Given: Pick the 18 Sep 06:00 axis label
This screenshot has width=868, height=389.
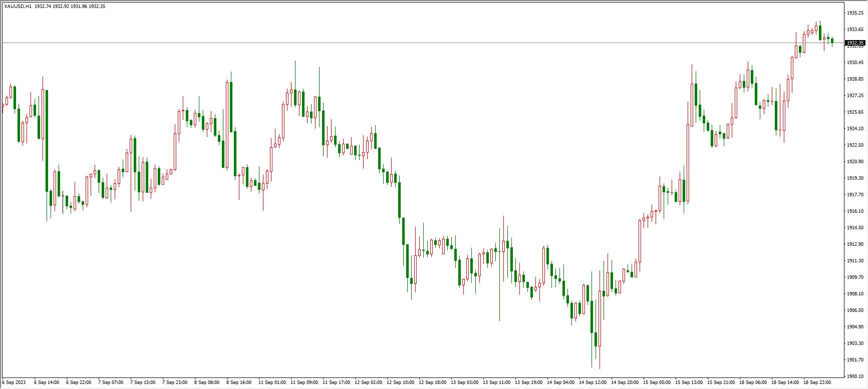Looking at the screenshot, I should point(753,382).
